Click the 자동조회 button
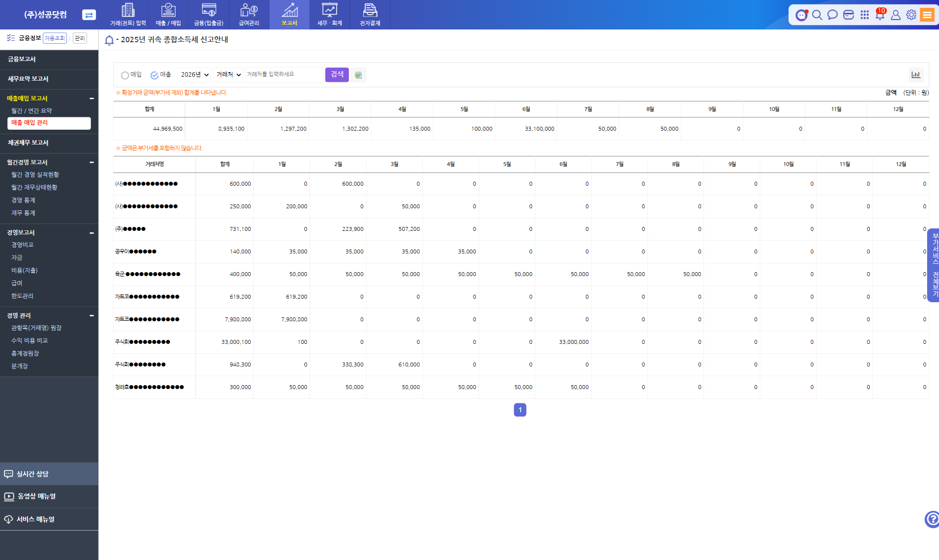Screen dimensions: 939x560 click(55, 38)
